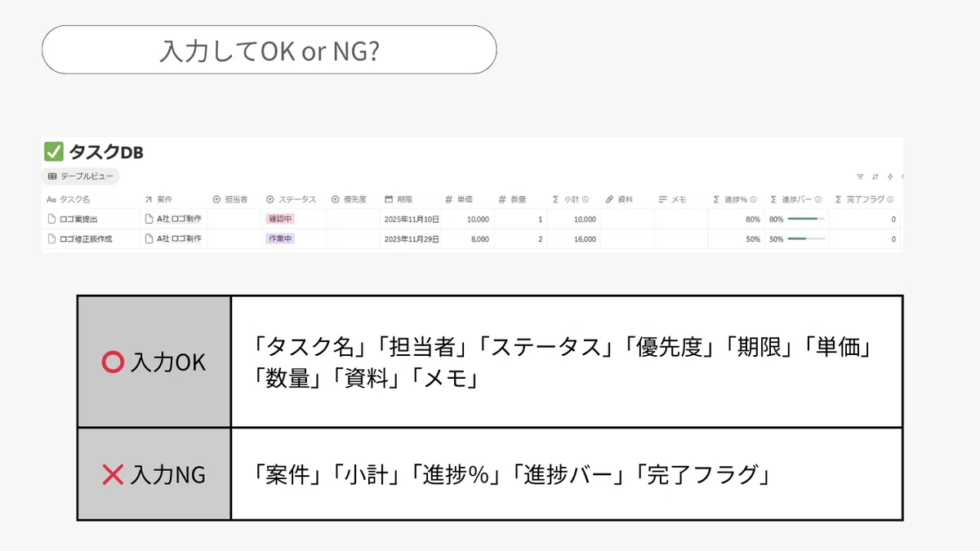Open A社 ロゴ制作 relation in first row
Viewport: 980px width, 551px height.
173,220
